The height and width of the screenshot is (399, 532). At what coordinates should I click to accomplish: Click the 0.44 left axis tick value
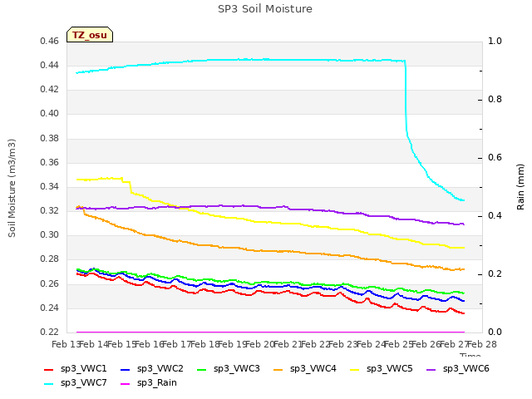point(50,65)
